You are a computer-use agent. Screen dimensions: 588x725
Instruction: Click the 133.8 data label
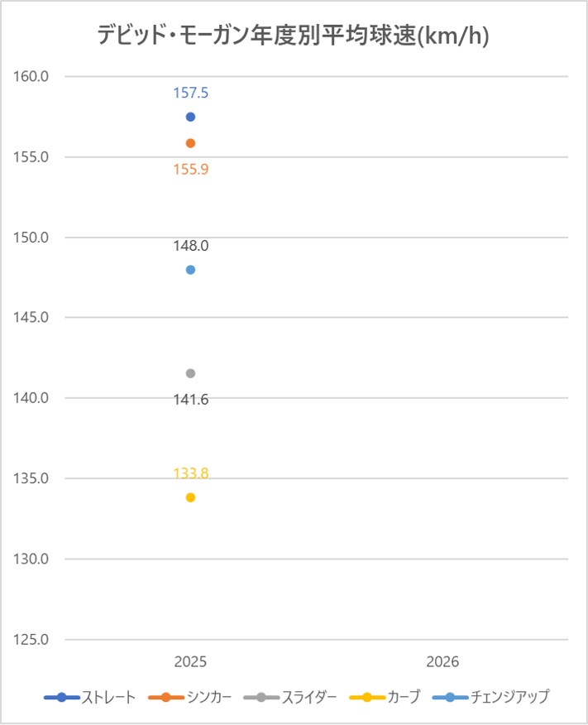point(190,473)
